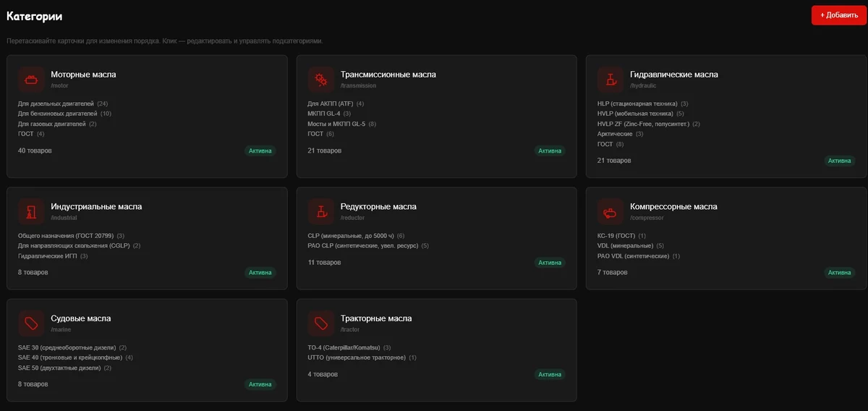Select subcategory Для газовых двигателей
Image resolution: width=868 pixels, height=411 pixels.
[x=52, y=124]
